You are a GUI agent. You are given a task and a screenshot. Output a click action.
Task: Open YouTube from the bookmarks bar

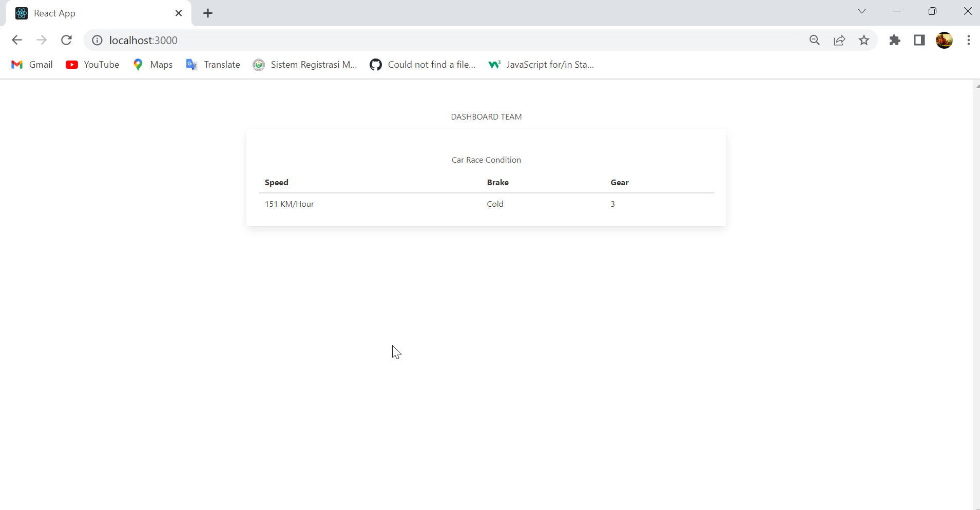pyautogui.click(x=93, y=65)
